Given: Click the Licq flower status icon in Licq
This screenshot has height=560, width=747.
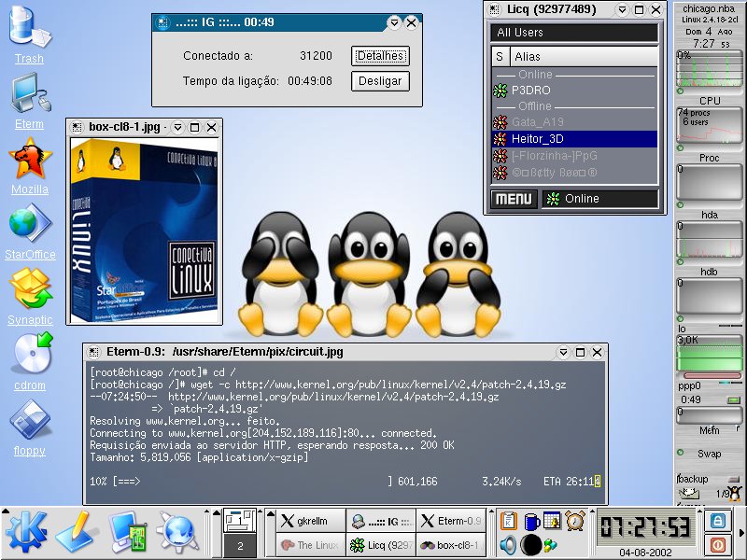Looking at the screenshot, I should [553, 199].
